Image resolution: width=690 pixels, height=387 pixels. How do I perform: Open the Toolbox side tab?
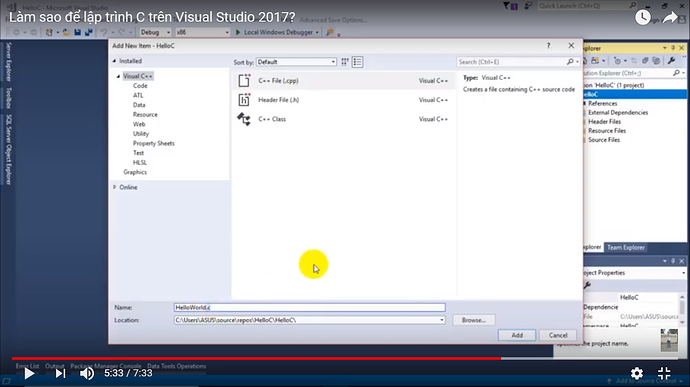[x=8, y=98]
